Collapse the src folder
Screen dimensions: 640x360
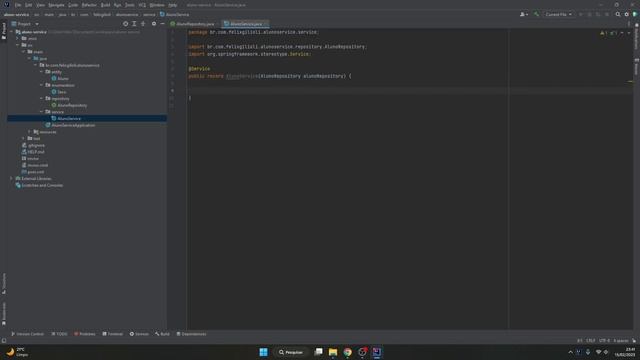[18, 45]
